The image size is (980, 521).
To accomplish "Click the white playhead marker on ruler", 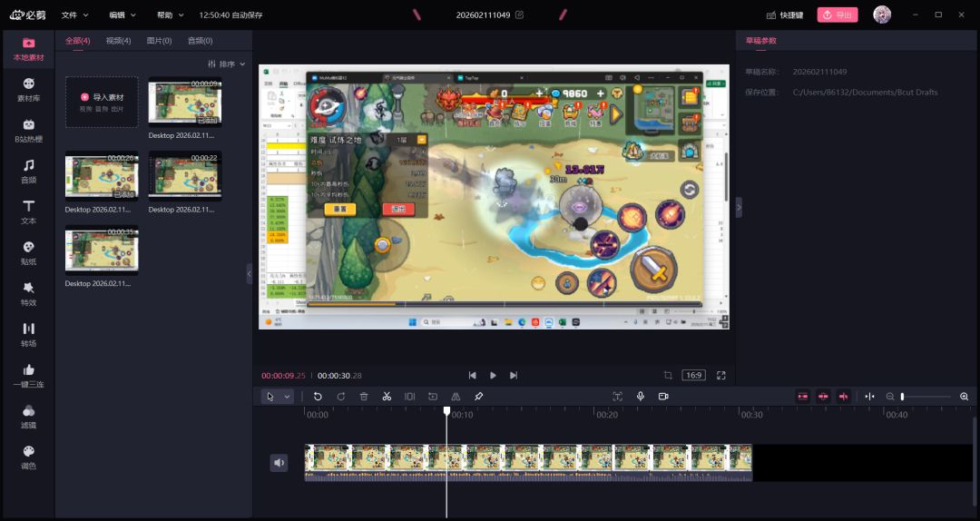I will 446,411.
